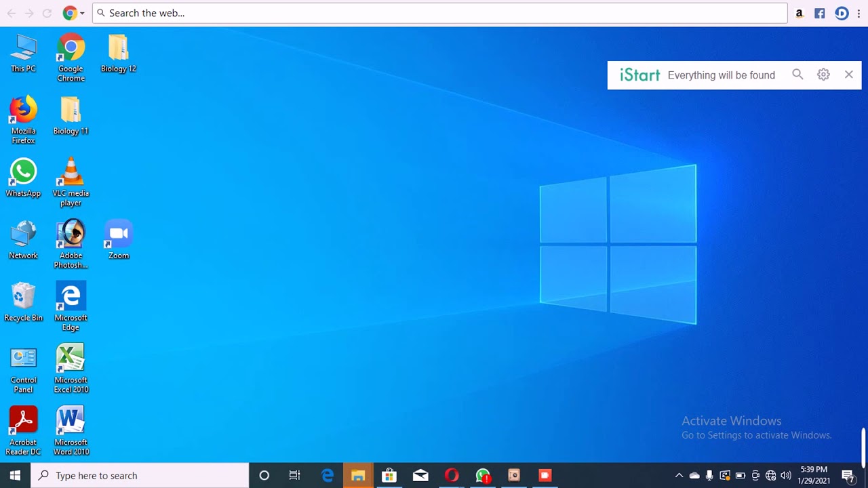The height and width of the screenshot is (488, 868).
Task: Close the iStart search bar
Action: pos(849,75)
